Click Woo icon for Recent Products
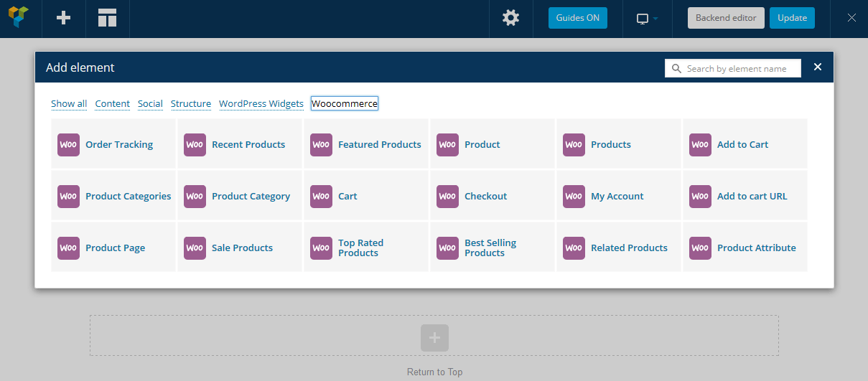Image resolution: width=868 pixels, height=381 pixels. coord(195,144)
